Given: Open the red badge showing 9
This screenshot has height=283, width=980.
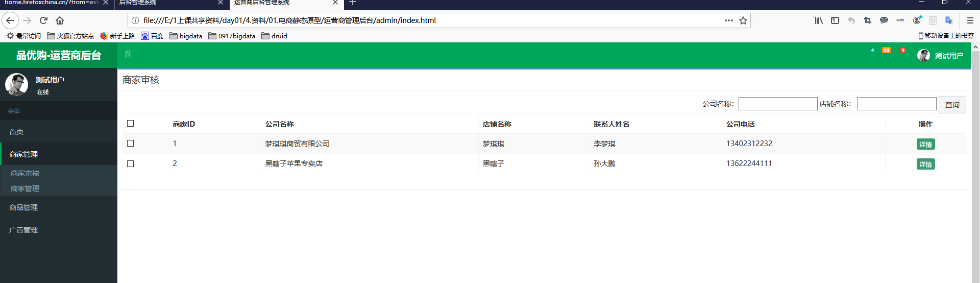Looking at the screenshot, I should click(x=903, y=50).
